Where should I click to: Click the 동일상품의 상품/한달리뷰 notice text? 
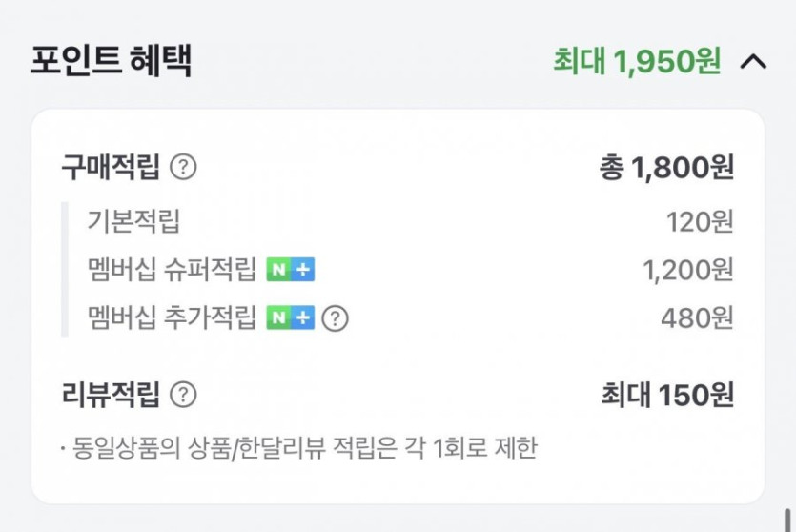click(x=305, y=446)
